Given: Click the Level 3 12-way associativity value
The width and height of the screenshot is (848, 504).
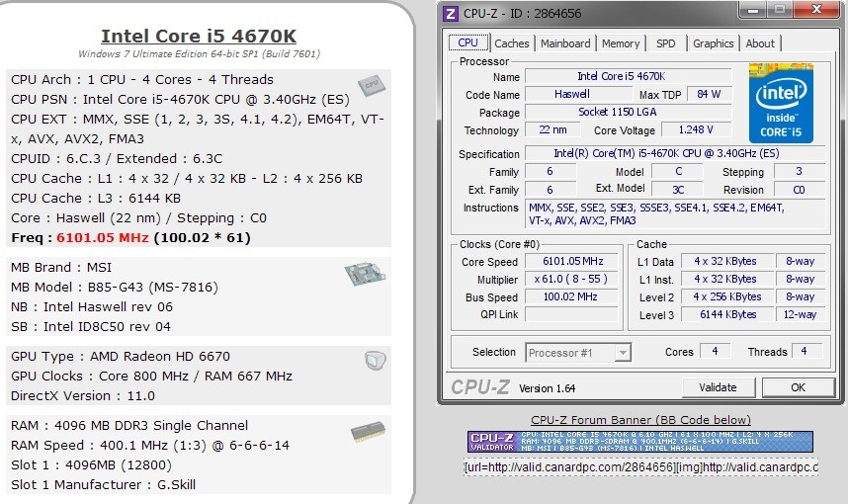Looking at the screenshot, I should pyautogui.click(x=801, y=314).
